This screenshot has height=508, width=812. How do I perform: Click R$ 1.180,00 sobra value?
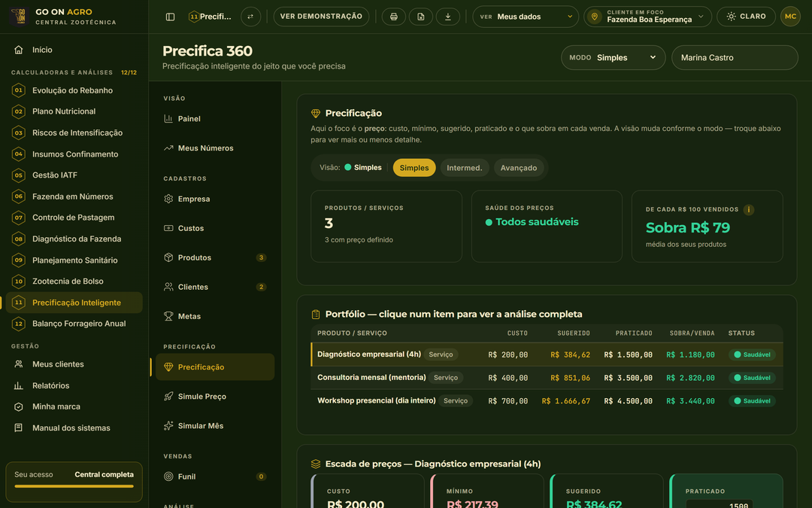690,355
